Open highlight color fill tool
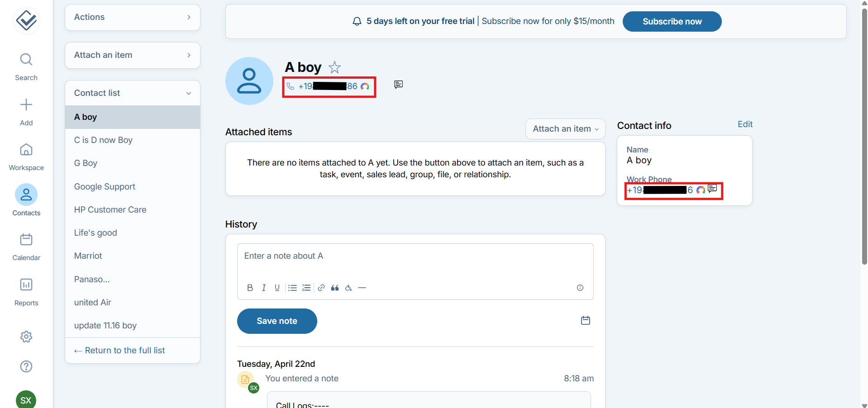 pyautogui.click(x=348, y=288)
